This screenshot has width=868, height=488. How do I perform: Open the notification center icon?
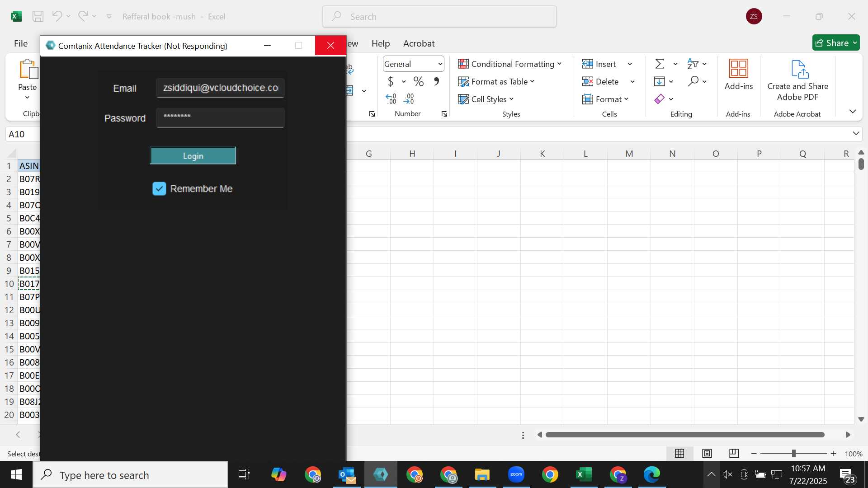847,474
